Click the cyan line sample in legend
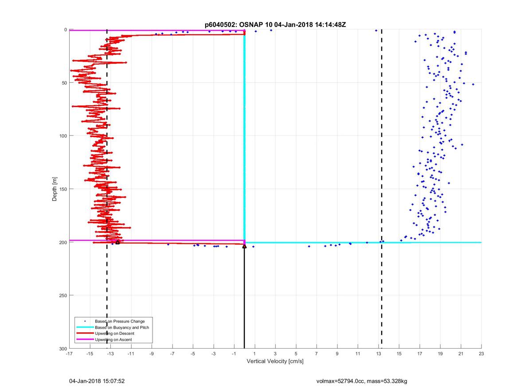This screenshot has height=392, width=532. click(x=86, y=327)
